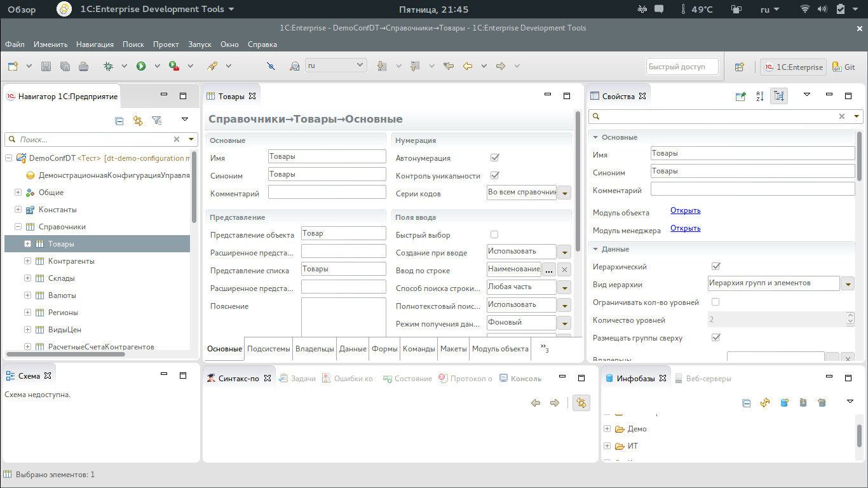
Task: Switch to the Формы tab
Action: pos(384,348)
